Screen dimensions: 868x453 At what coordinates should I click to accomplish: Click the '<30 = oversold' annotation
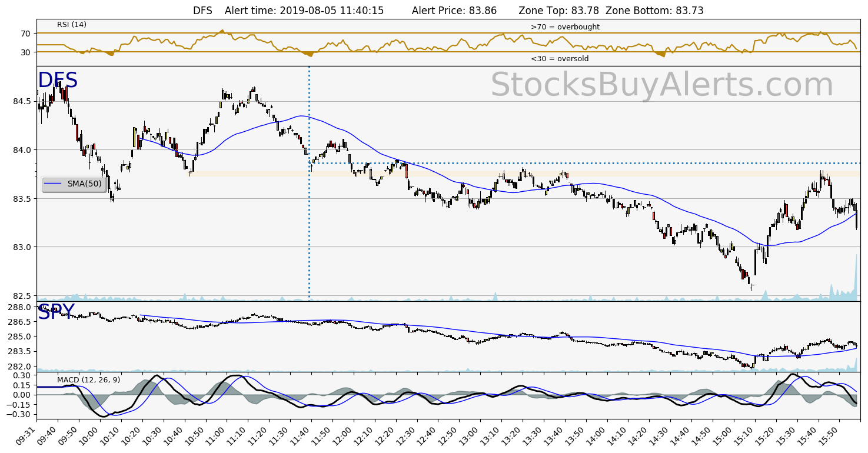pyautogui.click(x=560, y=59)
